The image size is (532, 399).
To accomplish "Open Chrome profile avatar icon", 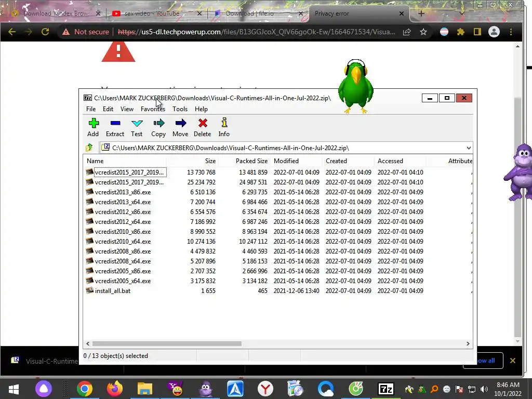I will 494,32.
